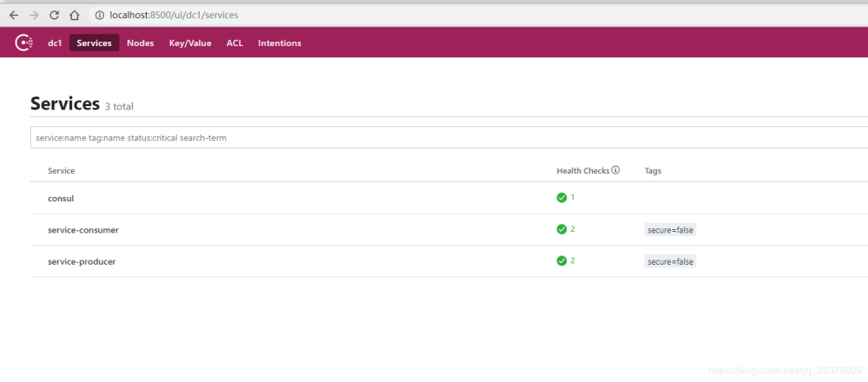Click service-consumer's green passing check icon
Screen dimensions: 868x382
(562, 229)
